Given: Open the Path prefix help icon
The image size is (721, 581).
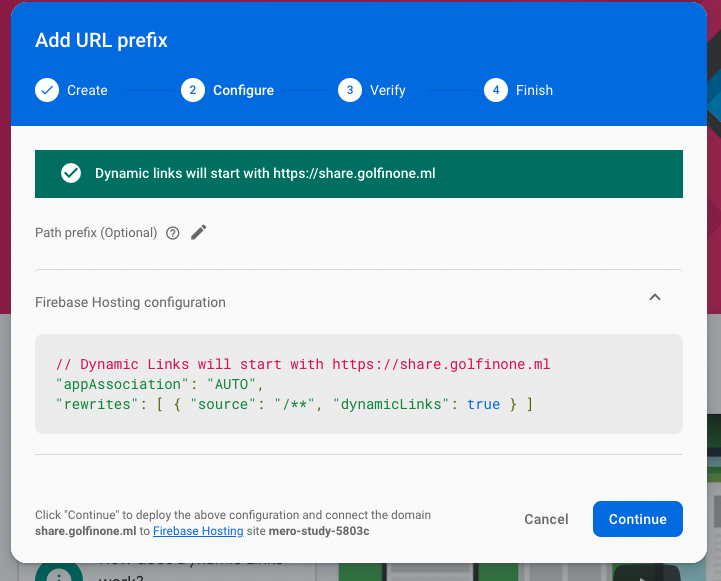Looking at the screenshot, I should pyautogui.click(x=172, y=233).
